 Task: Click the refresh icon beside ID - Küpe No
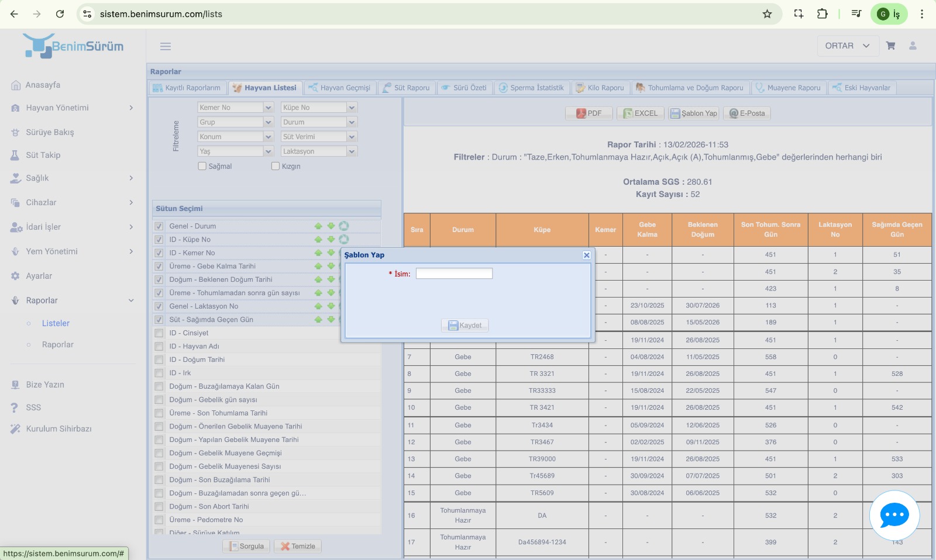(x=344, y=240)
